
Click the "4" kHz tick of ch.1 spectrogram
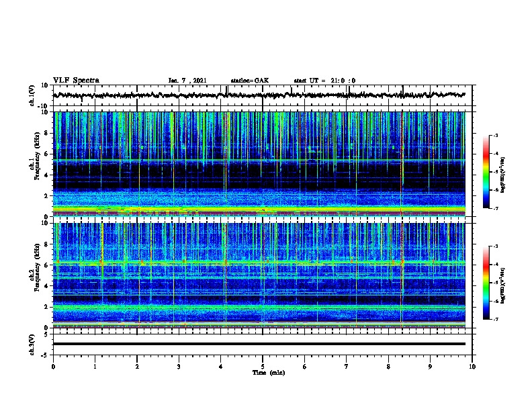click(x=46, y=175)
